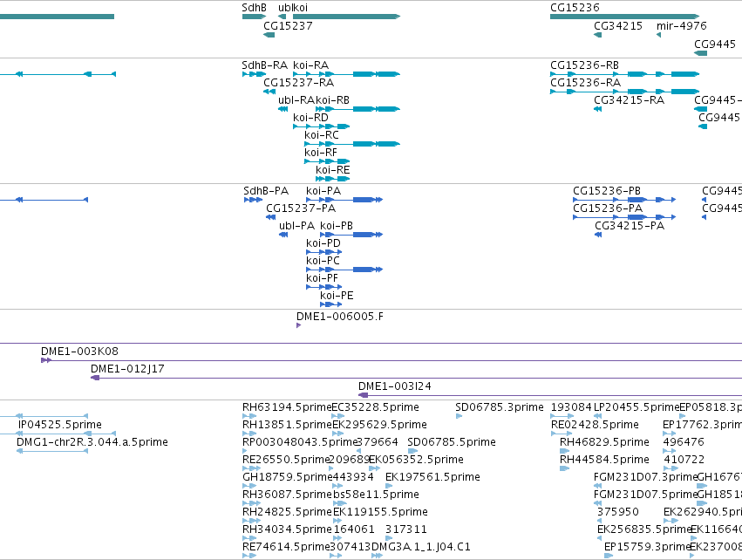Select the koi-RC transcript label
The height and width of the screenshot is (560, 742).
tap(322, 135)
